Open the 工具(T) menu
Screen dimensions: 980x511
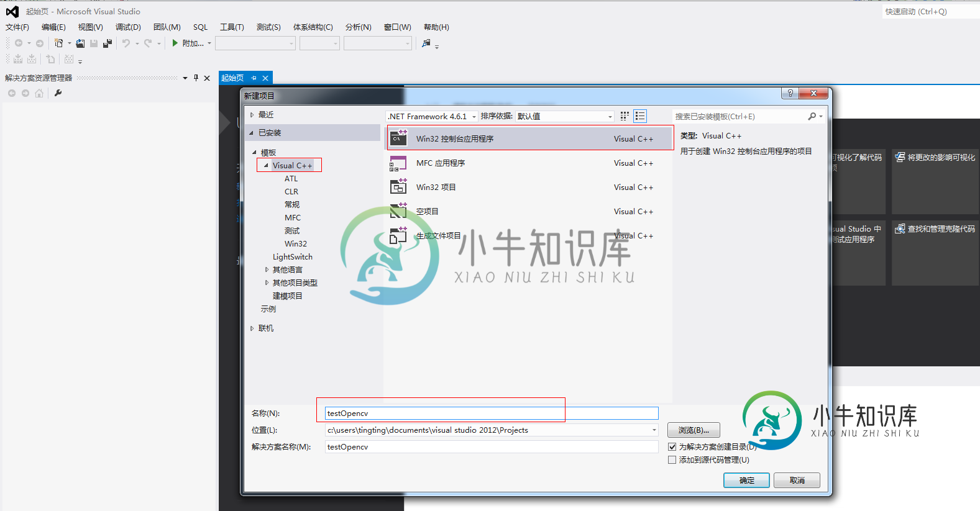pos(232,27)
